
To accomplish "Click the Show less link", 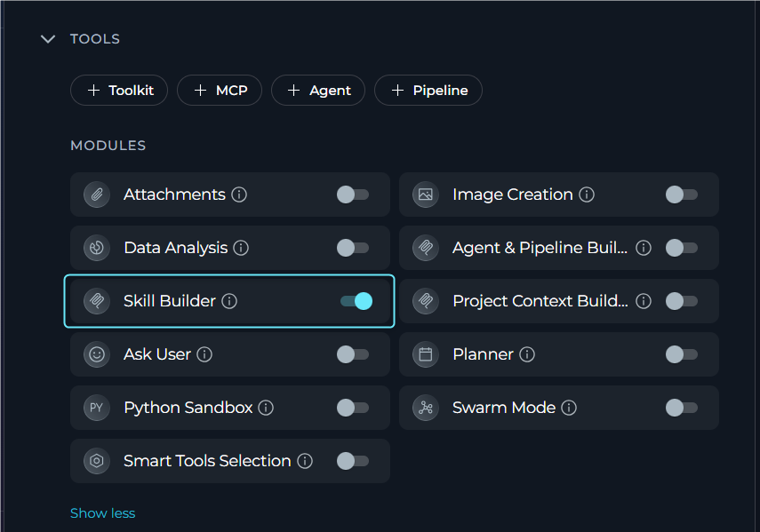I will pyautogui.click(x=103, y=513).
